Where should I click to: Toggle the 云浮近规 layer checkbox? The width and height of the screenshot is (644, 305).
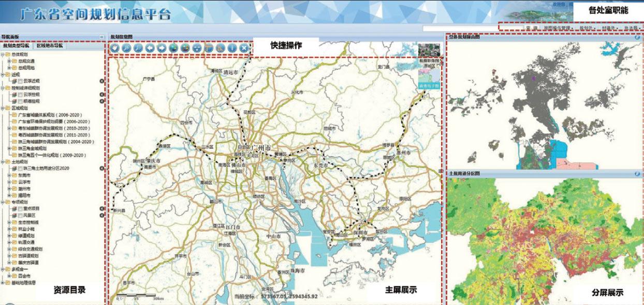[20, 81]
